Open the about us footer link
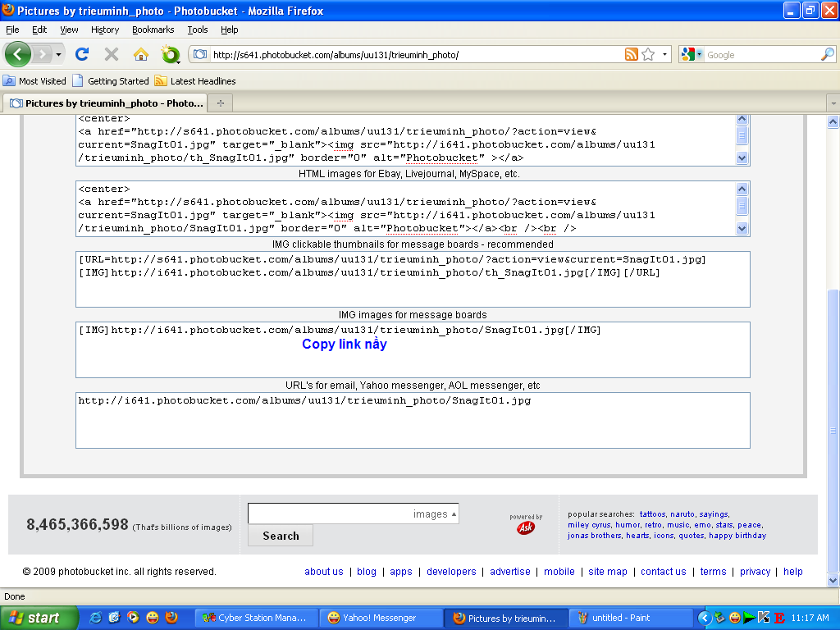 pos(323,572)
